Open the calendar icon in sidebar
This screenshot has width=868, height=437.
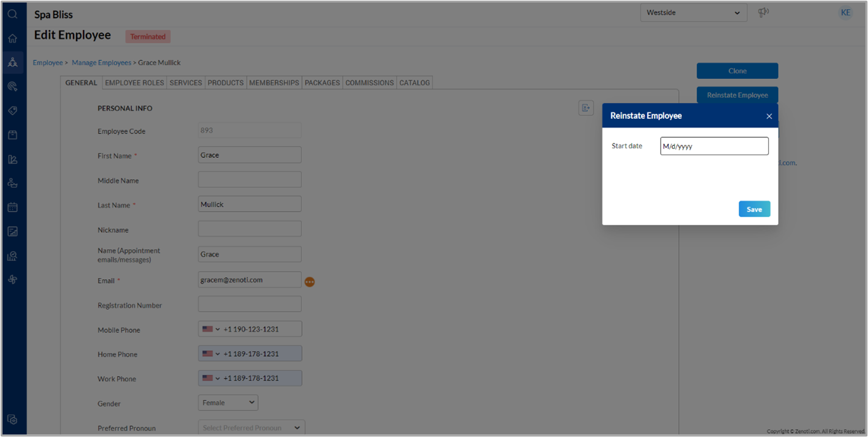pos(13,207)
